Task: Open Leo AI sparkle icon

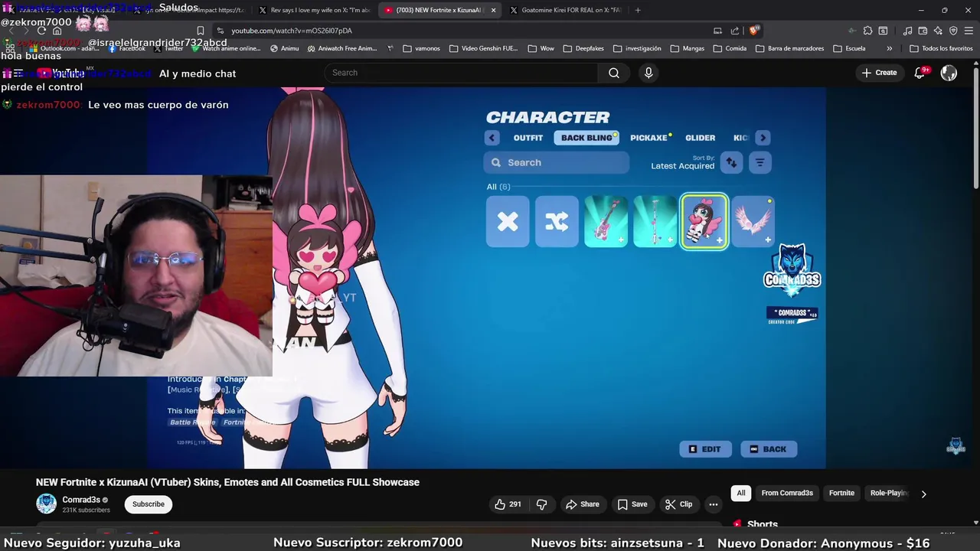Action: (x=938, y=31)
